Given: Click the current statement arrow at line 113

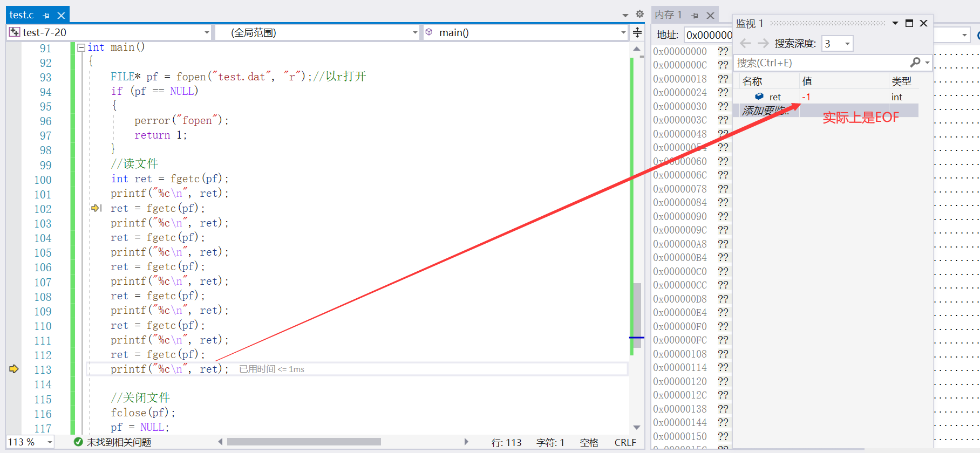Looking at the screenshot, I should click(x=14, y=369).
